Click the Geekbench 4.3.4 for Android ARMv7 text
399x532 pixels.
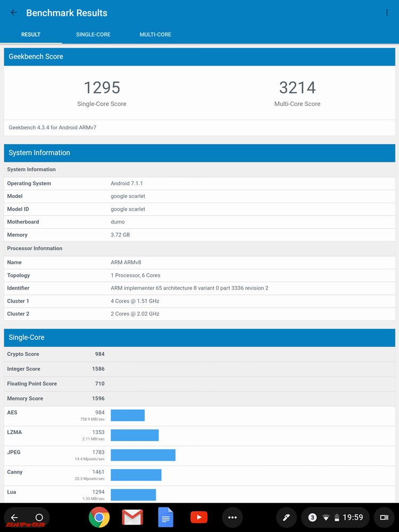pos(53,128)
